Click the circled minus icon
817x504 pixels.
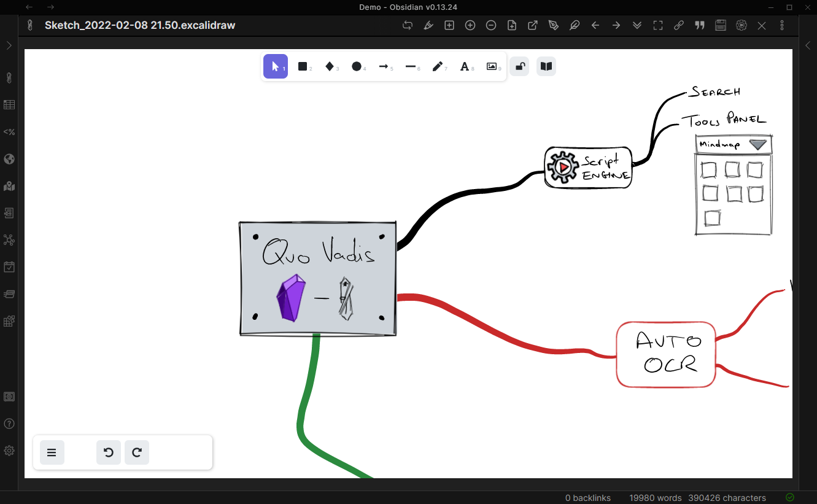pyautogui.click(x=491, y=25)
